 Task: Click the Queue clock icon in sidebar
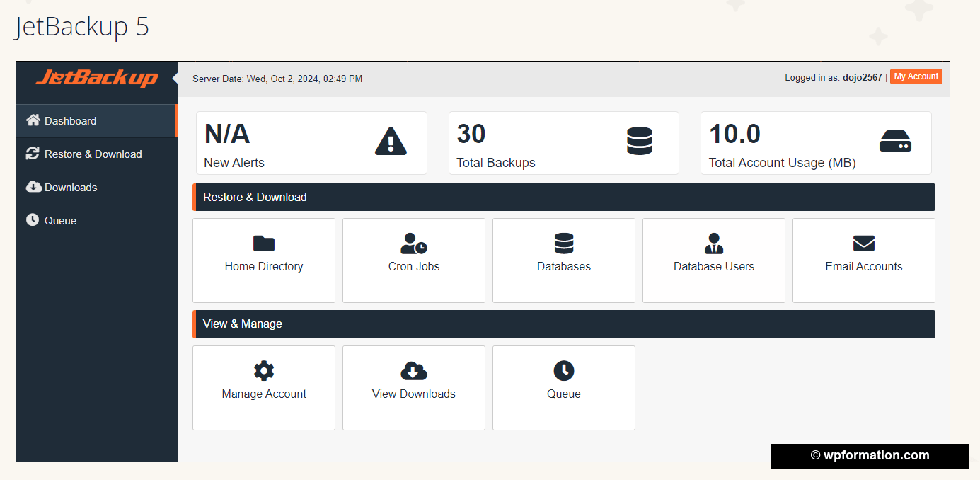[33, 220]
